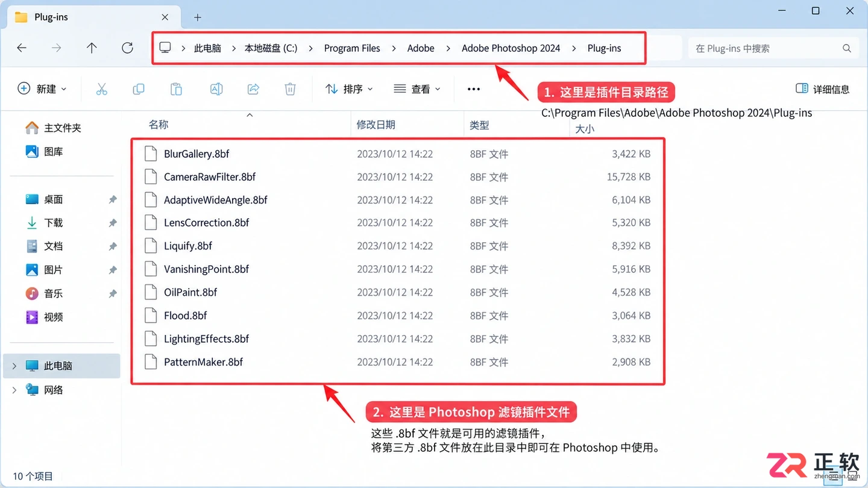Viewport: 868px width, 488px height.
Task: Click file icon next to Flood.8bf
Action: click(x=151, y=316)
